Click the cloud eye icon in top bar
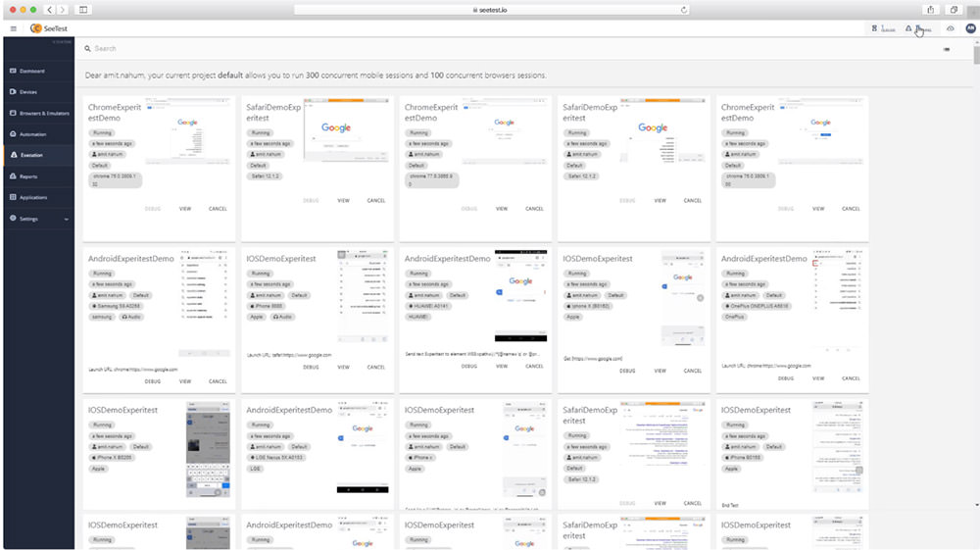The width and height of the screenshot is (980, 550). tap(950, 28)
